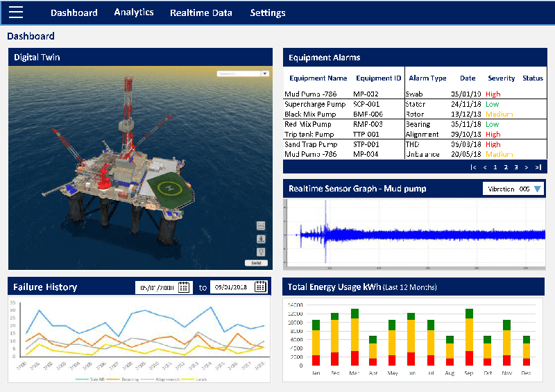Open calendar for Failure History start date
Viewport: 555px width, 392px height.
pyautogui.click(x=184, y=287)
